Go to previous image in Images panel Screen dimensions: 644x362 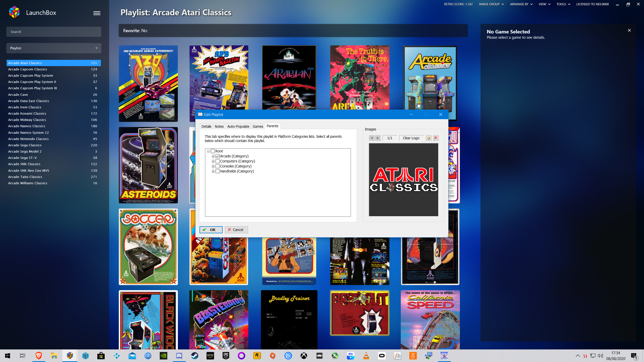tap(372, 138)
